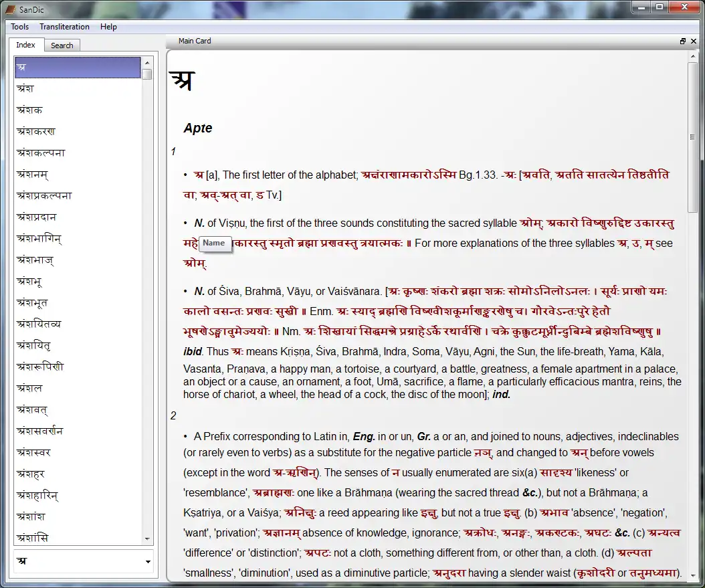This screenshot has width=705, height=588.
Task: Click the Main Card vertical scrollbar thumb
Action: [693, 136]
